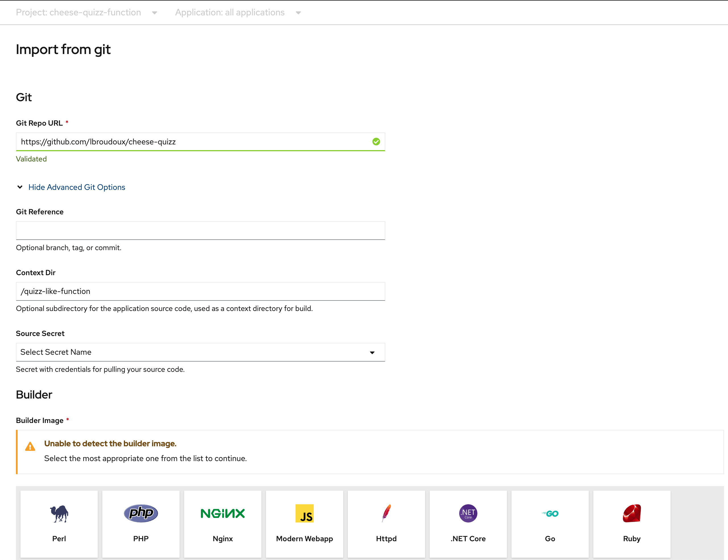Choose the PHP builder image
This screenshot has height=560, width=728.
pos(141,523)
